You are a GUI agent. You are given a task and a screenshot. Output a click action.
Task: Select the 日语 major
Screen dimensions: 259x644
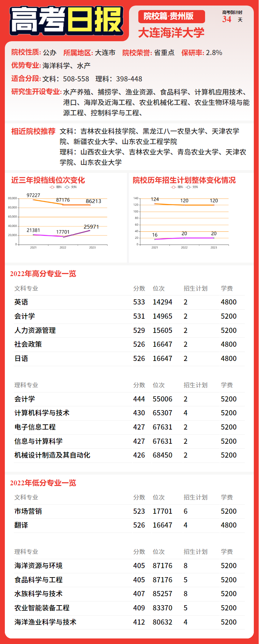(x=21, y=359)
